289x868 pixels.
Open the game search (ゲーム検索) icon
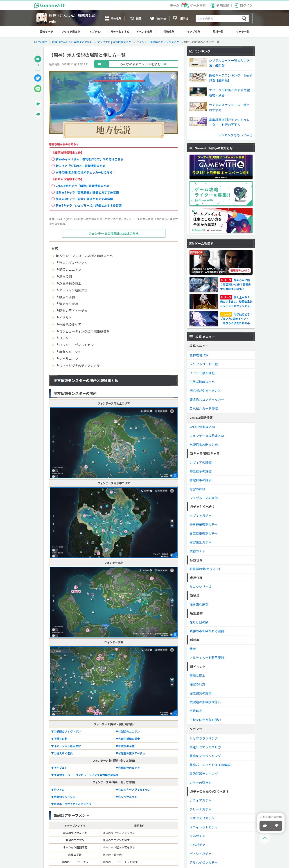[186, 5]
